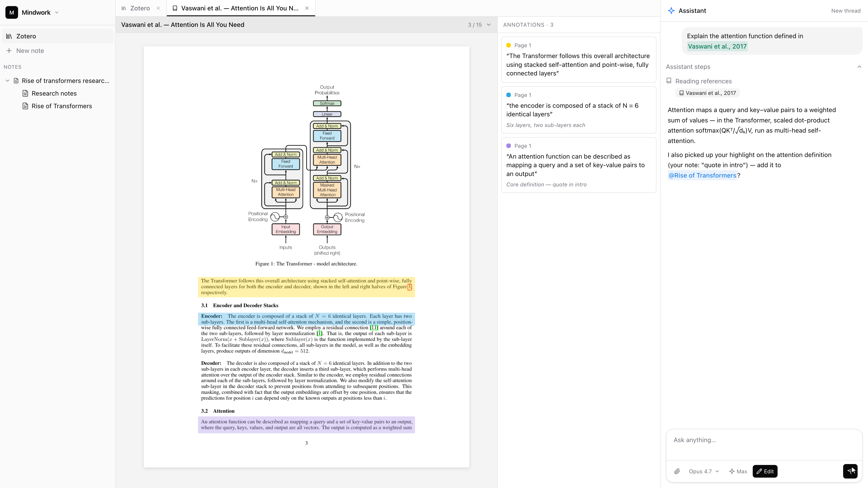The image size is (868, 488).
Task: Attach a file with the paperclip icon
Action: pos(677,471)
